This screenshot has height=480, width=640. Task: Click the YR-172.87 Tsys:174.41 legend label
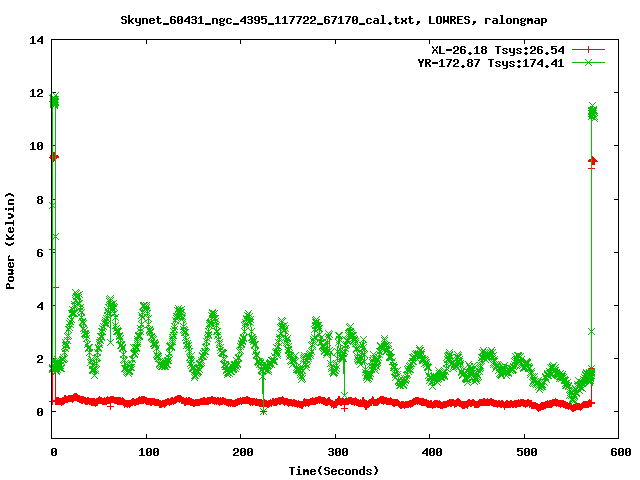[x=491, y=63]
